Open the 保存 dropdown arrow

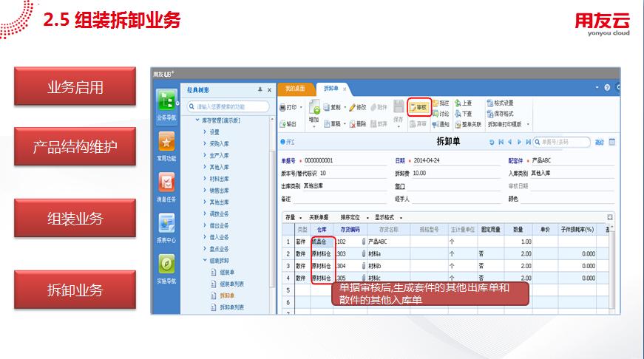click(x=399, y=127)
